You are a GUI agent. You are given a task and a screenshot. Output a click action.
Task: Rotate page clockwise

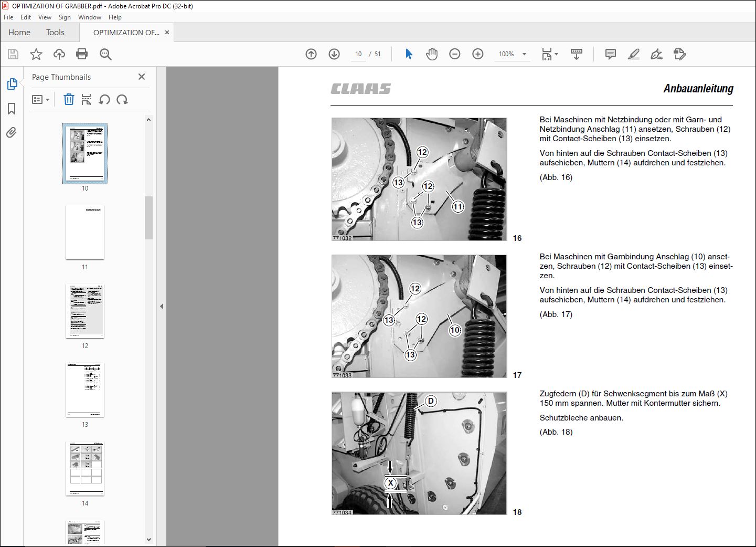[x=122, y=99]
